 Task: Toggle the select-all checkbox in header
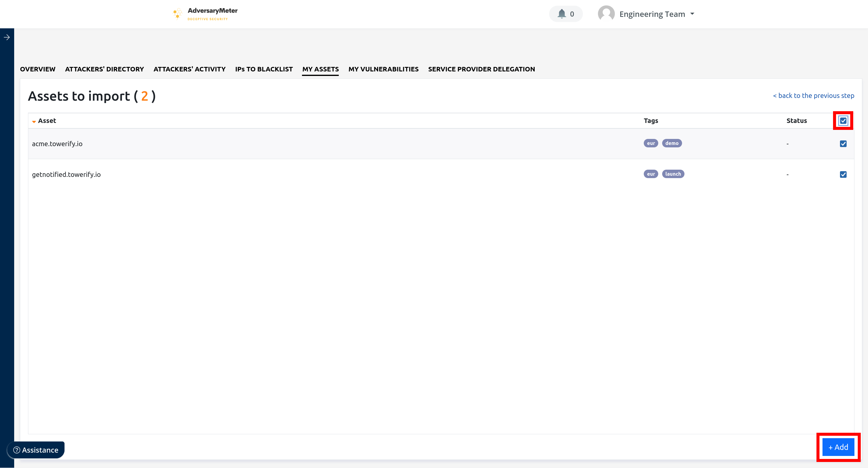click(843, 121)
